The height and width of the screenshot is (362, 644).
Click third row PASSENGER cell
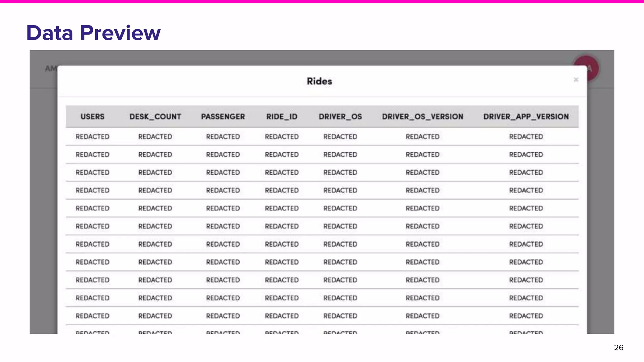coord(223,173)
